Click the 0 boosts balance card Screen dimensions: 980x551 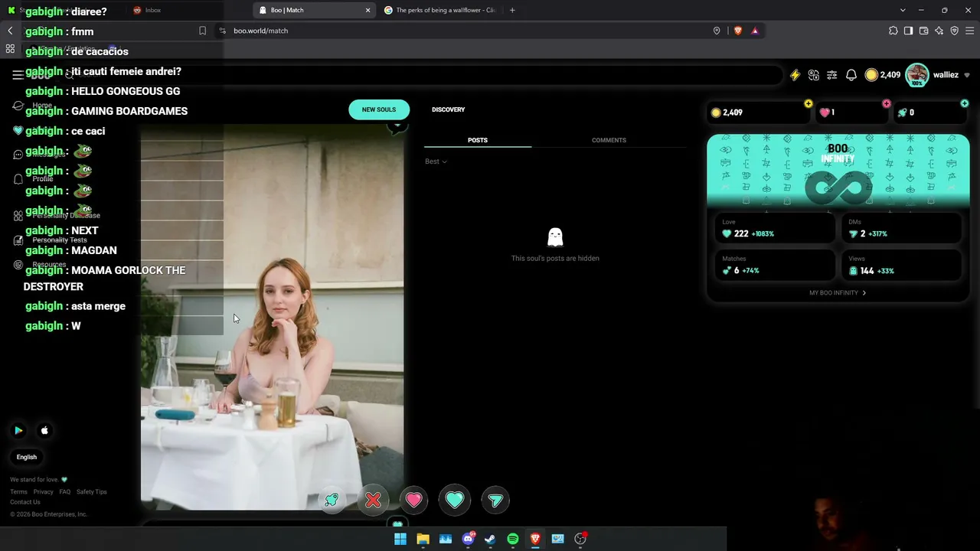click(931, 112)
